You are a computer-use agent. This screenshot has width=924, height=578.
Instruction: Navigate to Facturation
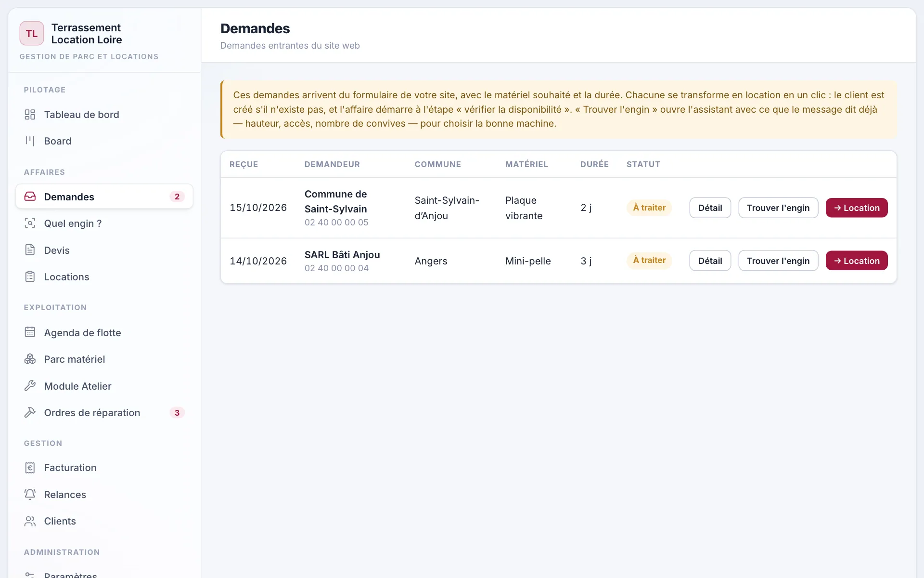tap(104, 468)
